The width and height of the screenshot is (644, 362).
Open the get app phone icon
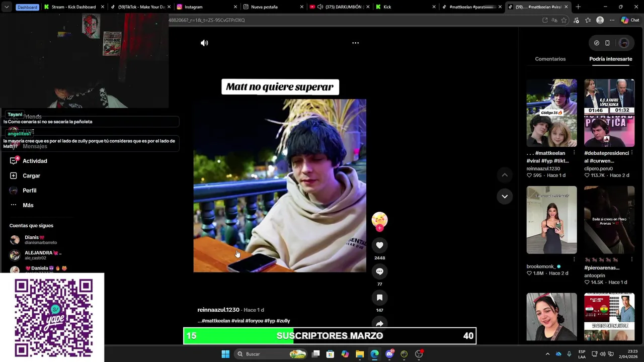click(x=607, y=43)
